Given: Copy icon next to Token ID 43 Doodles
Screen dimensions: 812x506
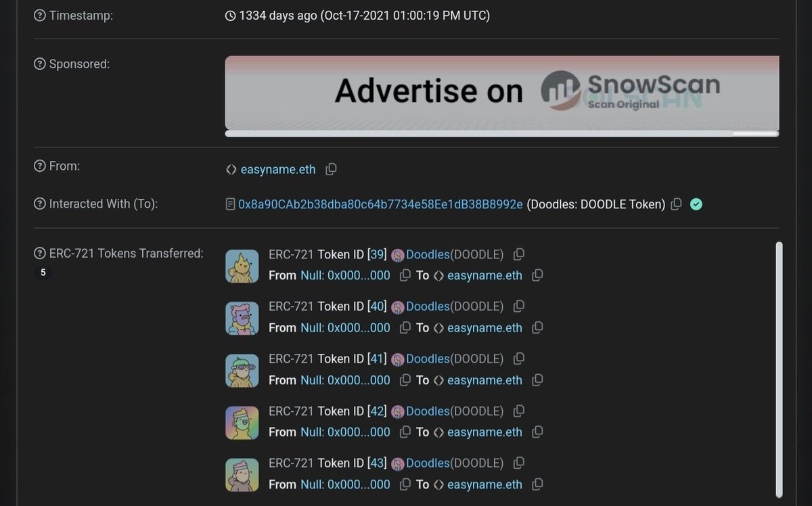Looking at the screenshot, I should [519, 463].
